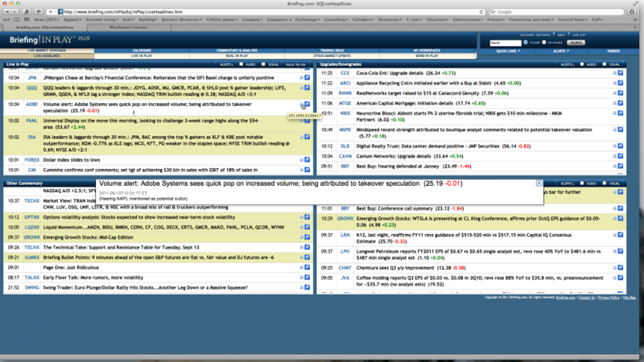Open the Parked tab
644x362 pixels.
point(613,51)
